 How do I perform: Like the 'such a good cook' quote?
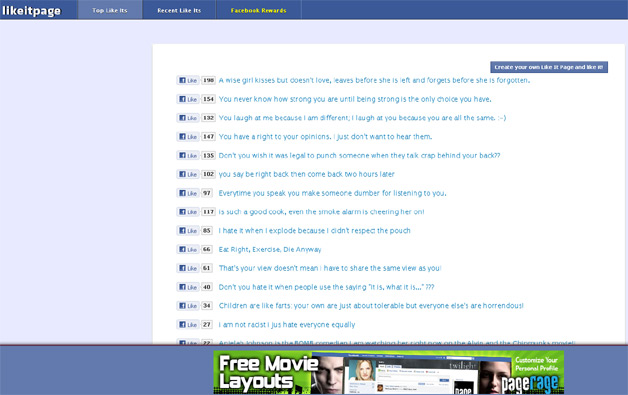coord(188,212)
